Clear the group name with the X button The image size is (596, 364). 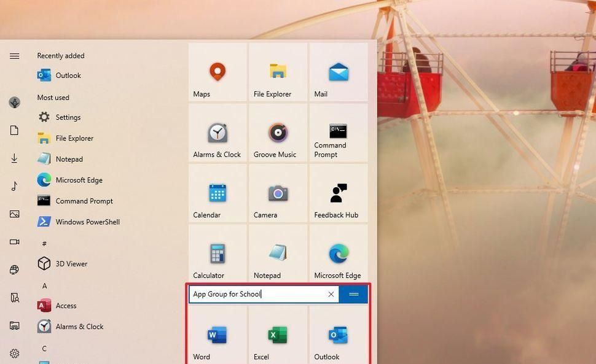331,294
